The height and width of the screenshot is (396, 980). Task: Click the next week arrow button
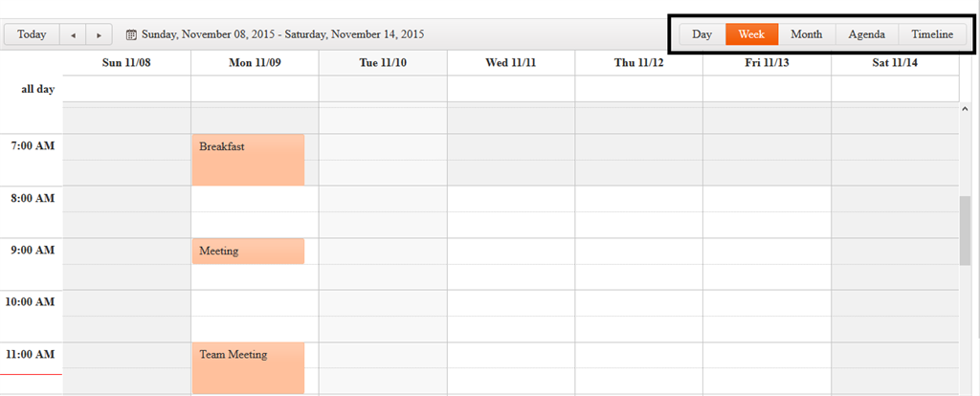pyautogui.click(x=99, y=34)
